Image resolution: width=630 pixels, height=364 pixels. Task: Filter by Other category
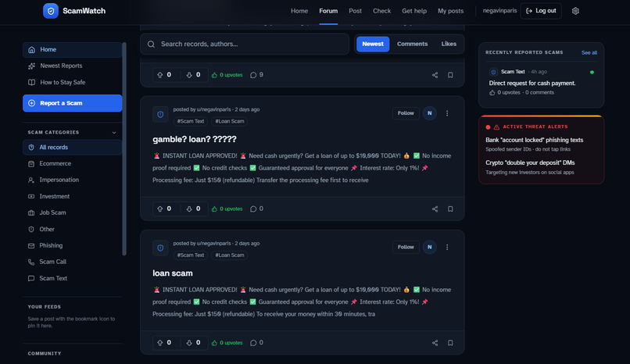click(x=73, y=229)
